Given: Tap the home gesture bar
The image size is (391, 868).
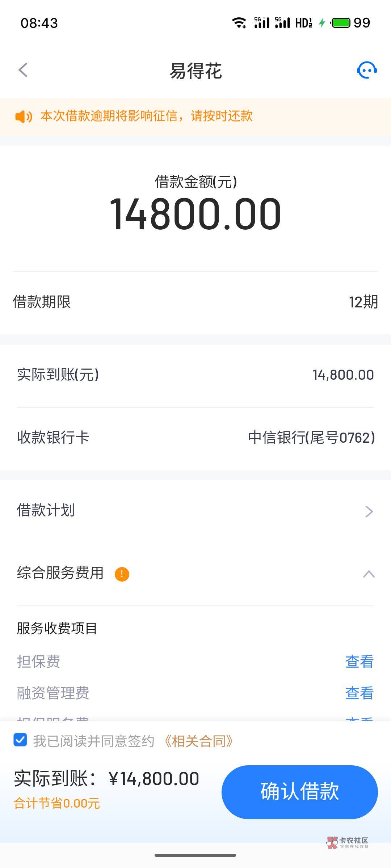Looking at the screenshot, I should click(195, 855).
